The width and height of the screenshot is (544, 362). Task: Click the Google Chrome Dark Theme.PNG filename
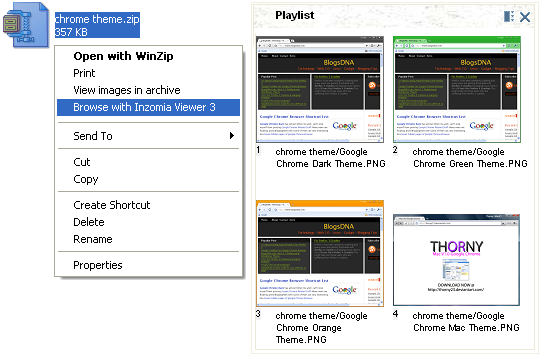[331, 158]
